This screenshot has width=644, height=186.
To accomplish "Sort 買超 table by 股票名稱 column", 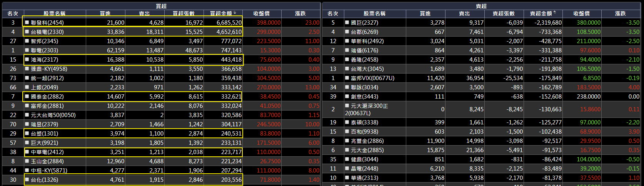I will [x=54, y=13].
